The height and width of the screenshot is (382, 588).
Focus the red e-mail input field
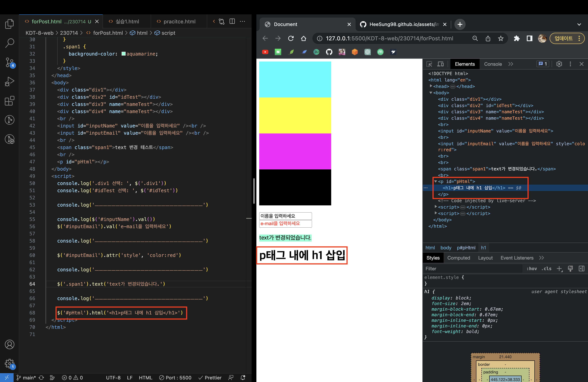pos(285,224)
